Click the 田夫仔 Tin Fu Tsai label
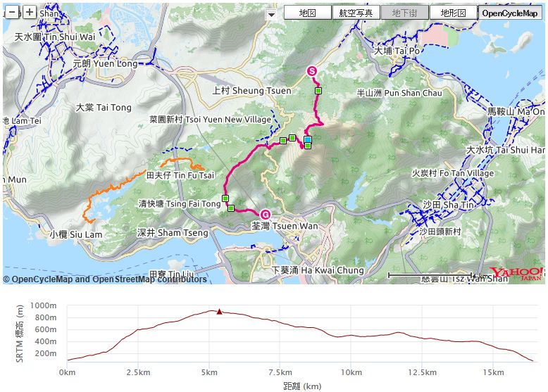This screenshot has height=392, width=548. click(180, 175)
